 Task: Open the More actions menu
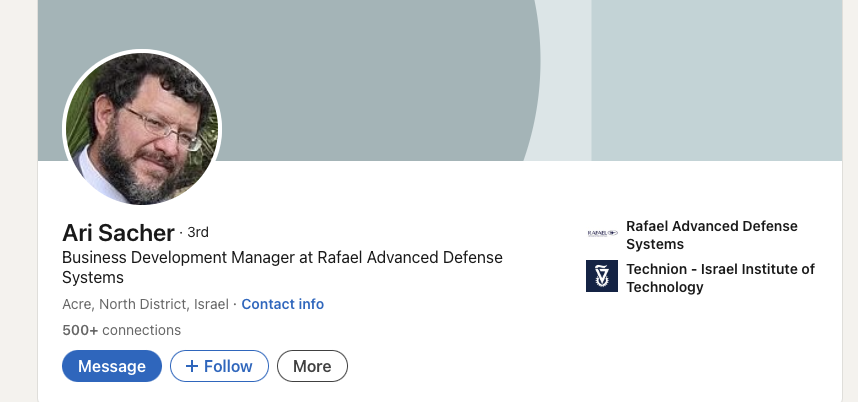pos(312,366)
